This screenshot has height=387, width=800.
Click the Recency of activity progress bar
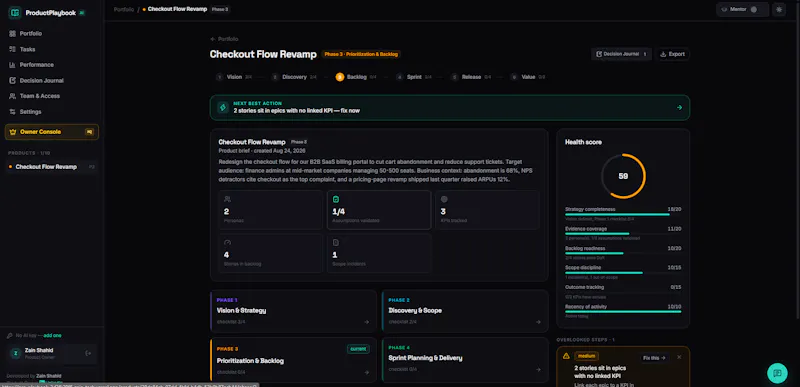tap(623, 312)
